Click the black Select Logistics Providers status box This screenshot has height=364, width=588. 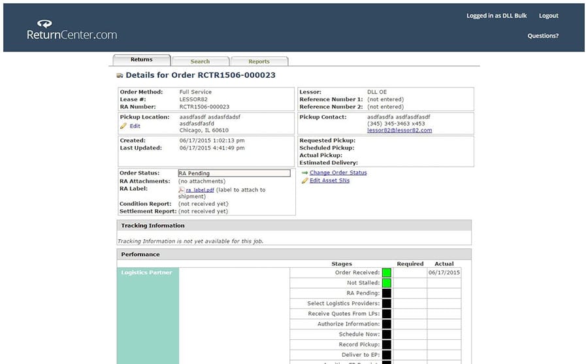[387, 304]
